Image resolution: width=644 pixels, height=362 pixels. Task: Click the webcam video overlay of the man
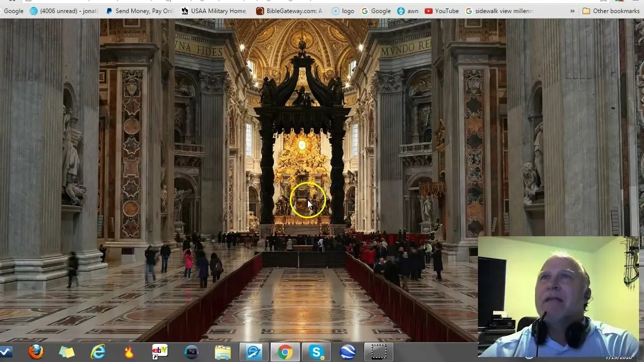[x=558, y=297]
